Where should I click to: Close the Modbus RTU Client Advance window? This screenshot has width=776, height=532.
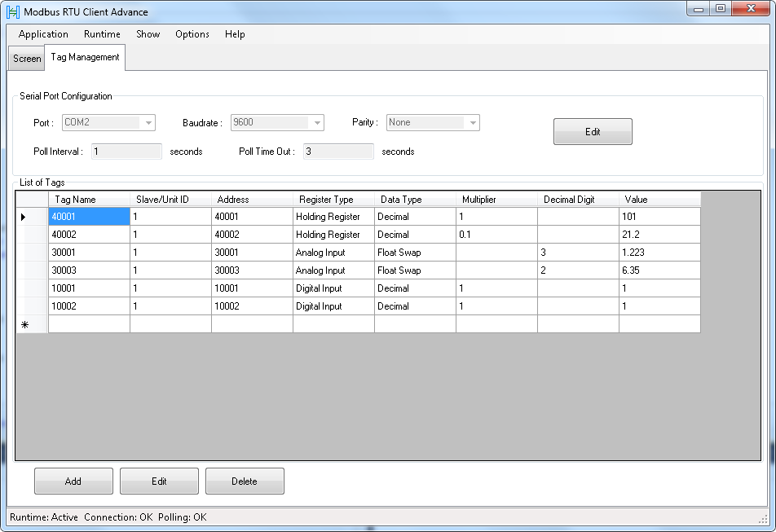750,9
